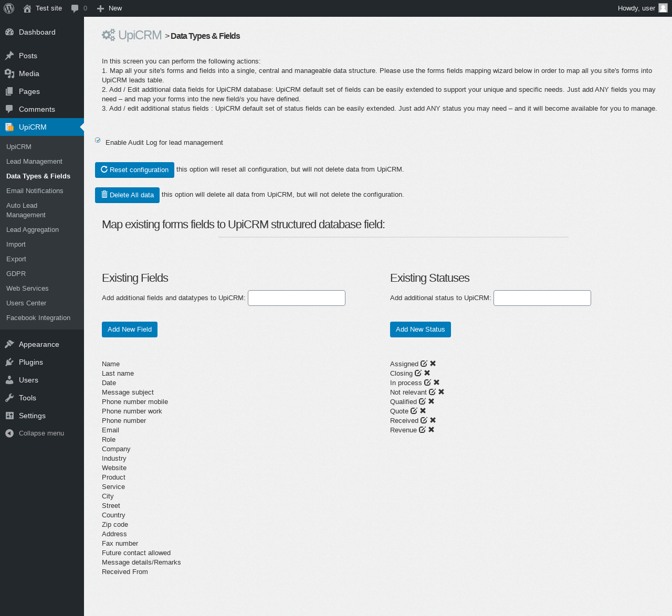Open the Test site home link

(43, 8)
